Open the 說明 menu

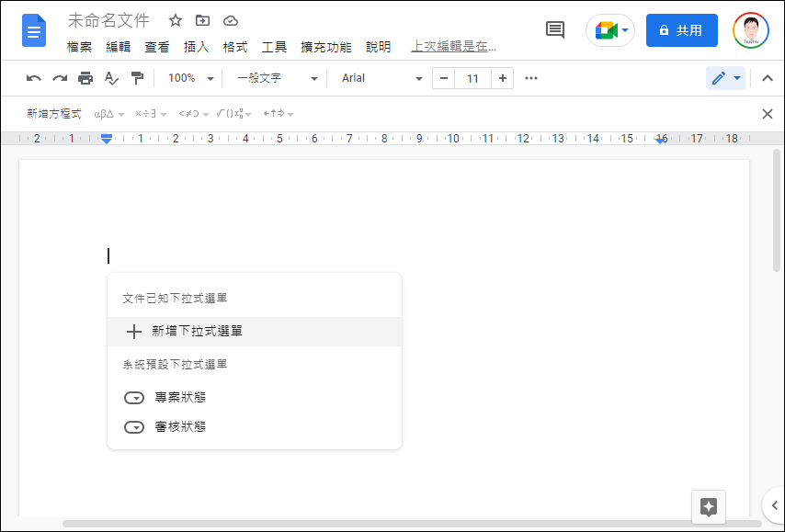tap(378, 47)
